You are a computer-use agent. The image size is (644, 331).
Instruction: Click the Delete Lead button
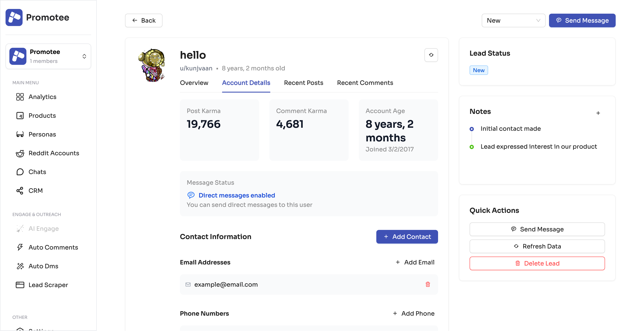coord(537,263)
